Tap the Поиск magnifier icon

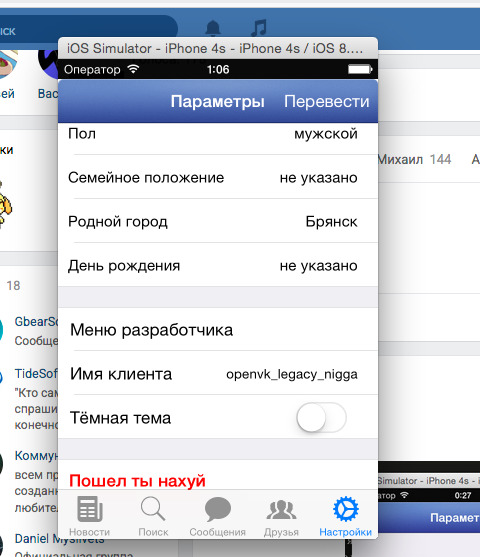click(x=153, y=509)
